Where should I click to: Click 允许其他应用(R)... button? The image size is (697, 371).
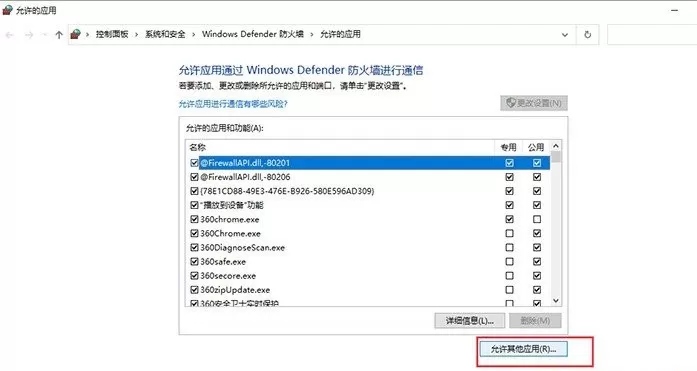[x=523, y=349]
